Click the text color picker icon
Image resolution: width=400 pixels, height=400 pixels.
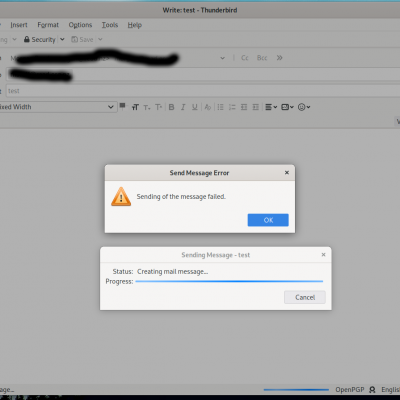pyautogui.click(x=123, y=106)
